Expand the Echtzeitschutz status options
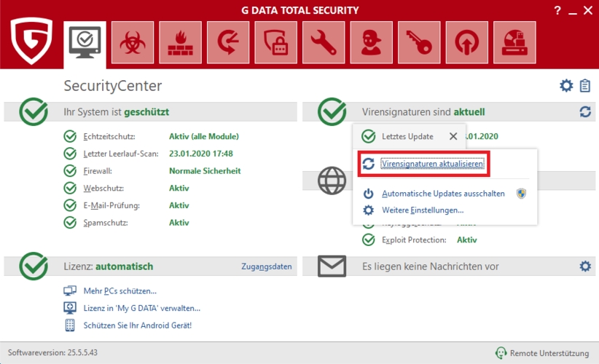The height and width of the screenshot is (364, 599). click(x=109, y=136)
